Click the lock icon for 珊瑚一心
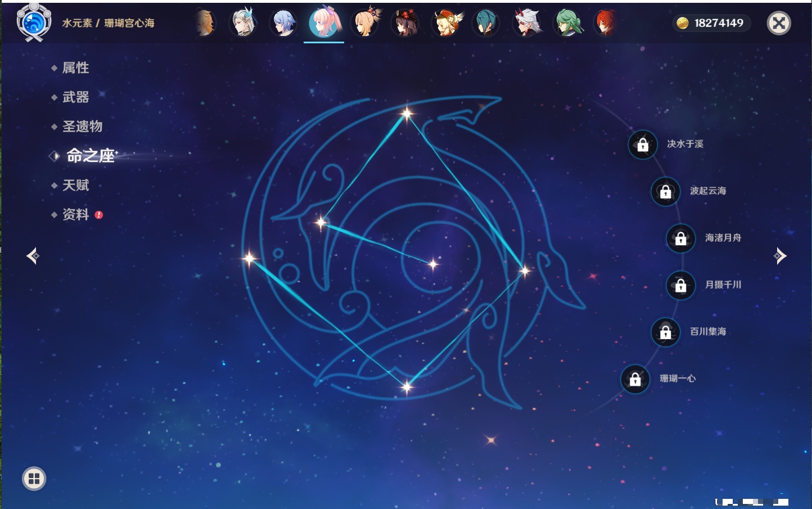Image resolution: width=812 pixels, height=509 pixels. click(x=635, y=379)
